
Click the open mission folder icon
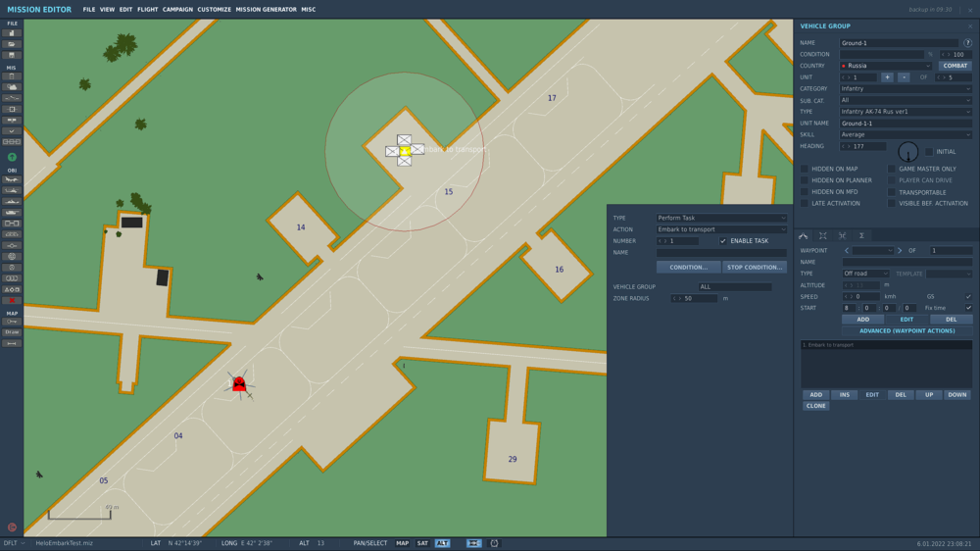(11, 44)
